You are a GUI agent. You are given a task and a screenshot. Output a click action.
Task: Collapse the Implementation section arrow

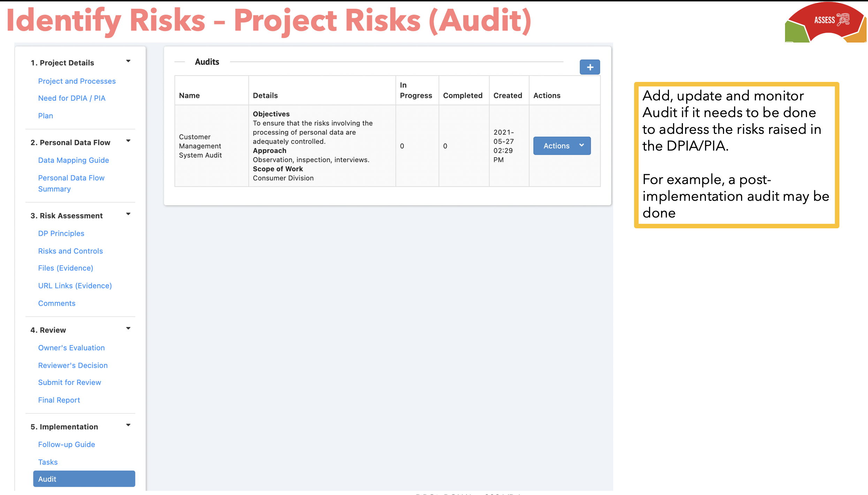point(128,425)
